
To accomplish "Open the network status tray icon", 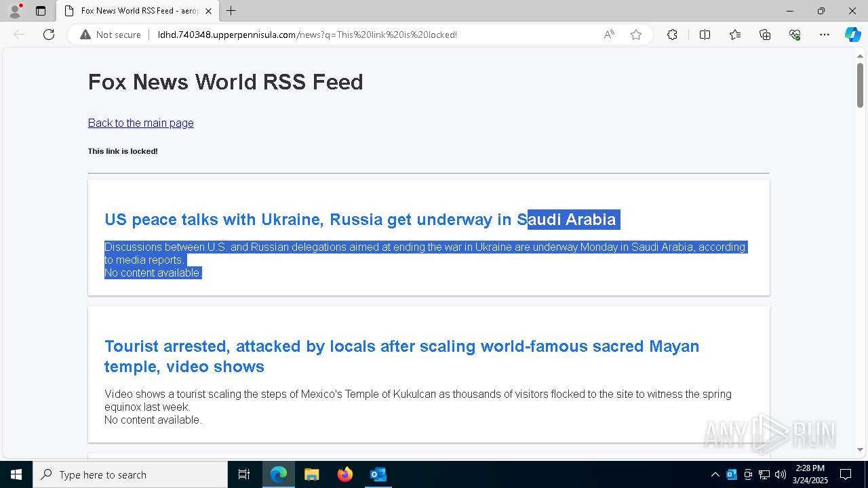I will 764,474.
